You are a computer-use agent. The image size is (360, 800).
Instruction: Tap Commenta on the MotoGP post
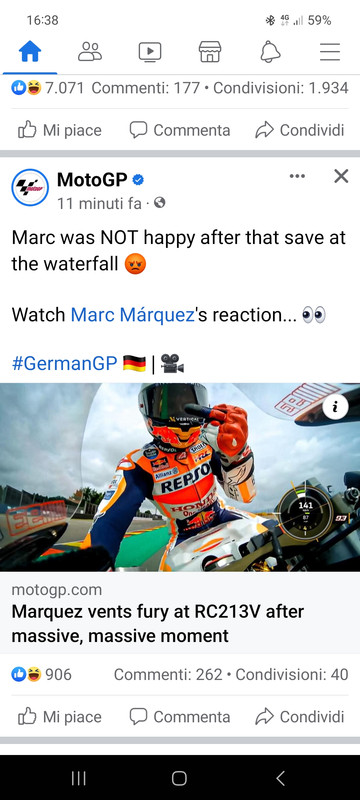(x=179, y=716)
